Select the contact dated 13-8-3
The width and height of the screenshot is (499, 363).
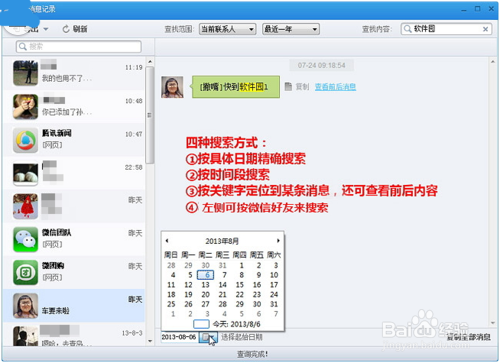pyautogui.click(x=74, y=335)
